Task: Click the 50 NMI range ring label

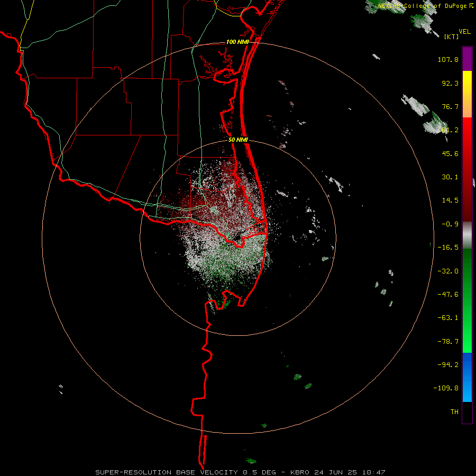Action: (x=239, y=140)
